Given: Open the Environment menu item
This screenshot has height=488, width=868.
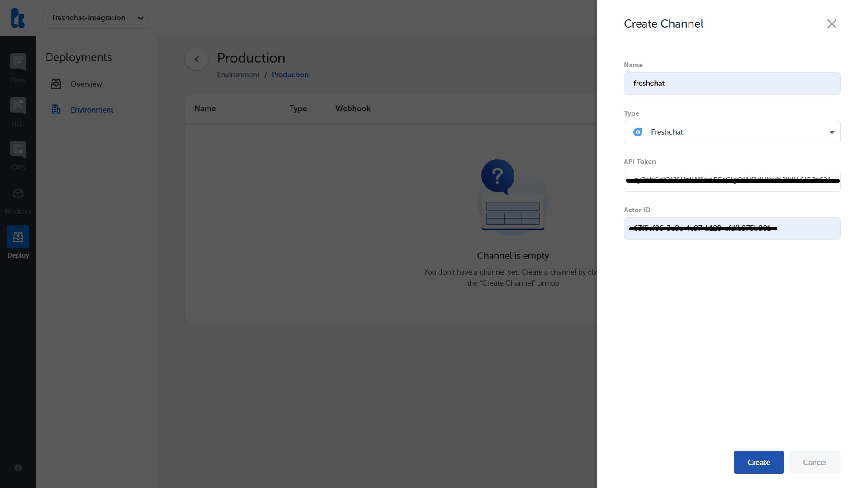Looking at the screenshot, I should point(92,110).
